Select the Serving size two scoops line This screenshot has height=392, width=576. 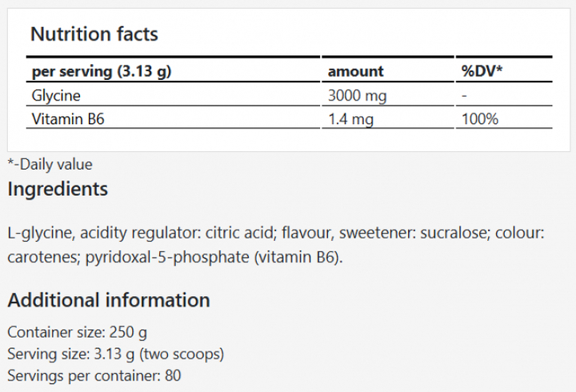click(114, 353)
